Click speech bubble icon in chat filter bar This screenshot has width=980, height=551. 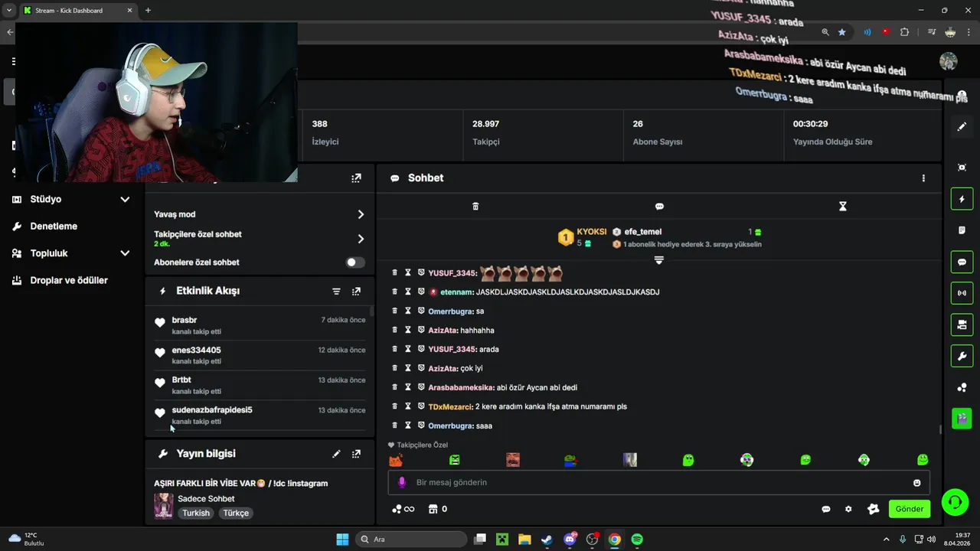(x=659, y=207)
